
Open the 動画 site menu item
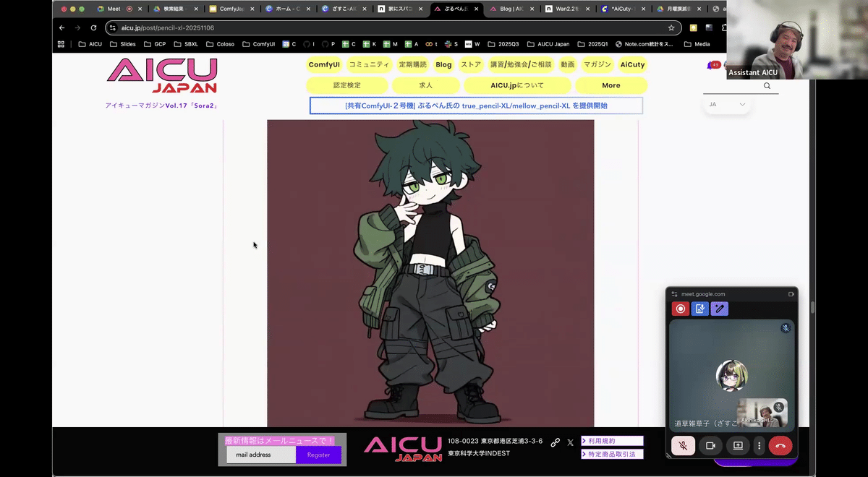click(x=568, y=64)
